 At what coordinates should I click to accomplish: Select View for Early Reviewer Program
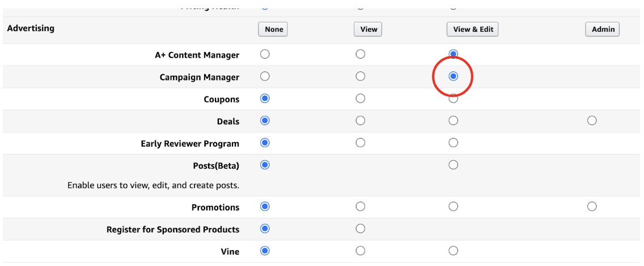360,143
